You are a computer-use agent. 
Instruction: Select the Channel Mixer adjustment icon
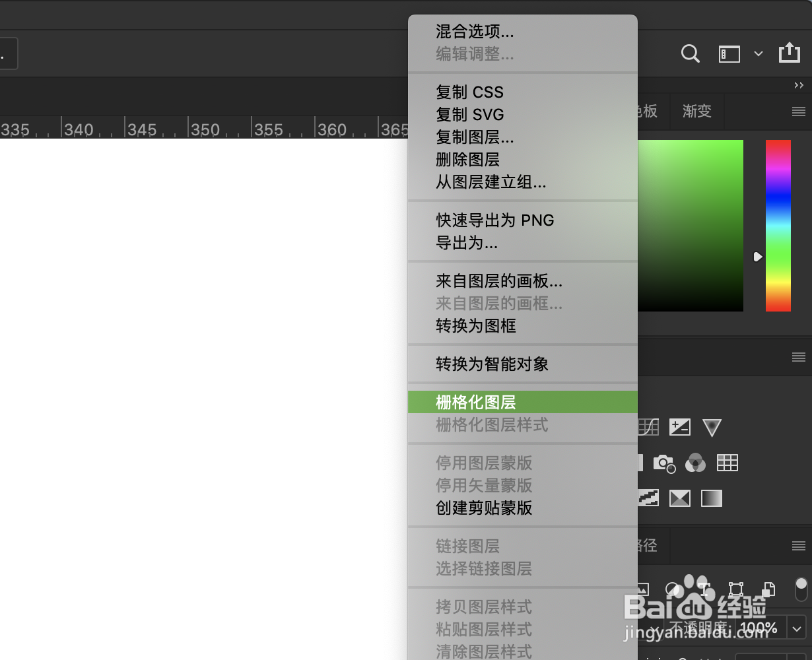coord(695,462)
